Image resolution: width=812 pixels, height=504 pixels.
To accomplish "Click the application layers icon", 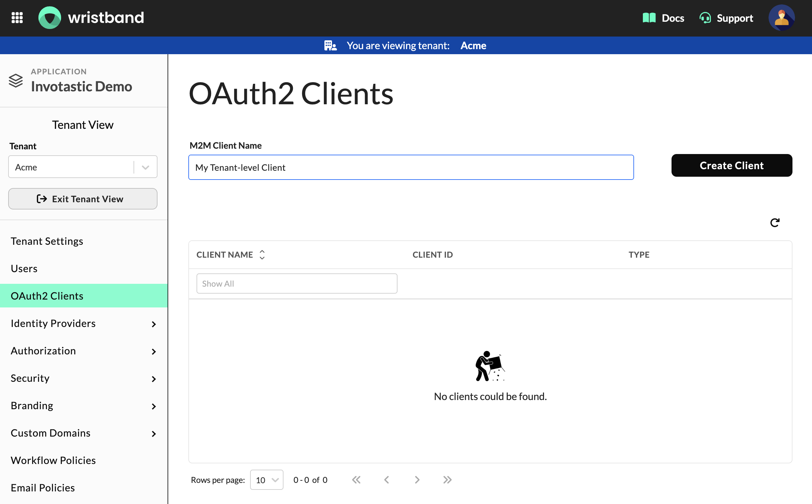I will pos(16,80).
